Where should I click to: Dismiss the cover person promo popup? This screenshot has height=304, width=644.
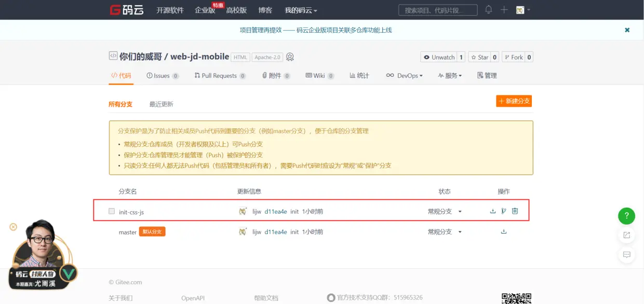[14, 227]
